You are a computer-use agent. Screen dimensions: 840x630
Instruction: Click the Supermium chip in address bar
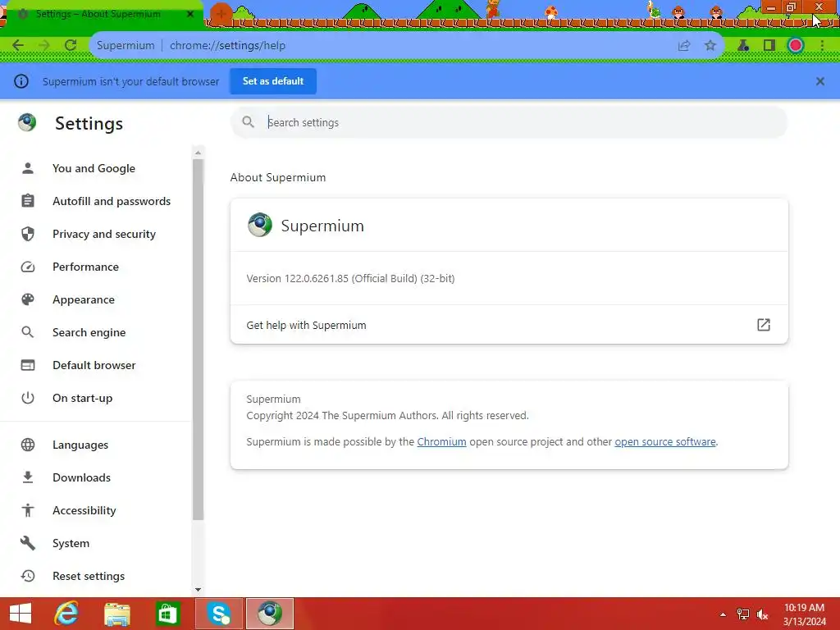click(126, 46)
